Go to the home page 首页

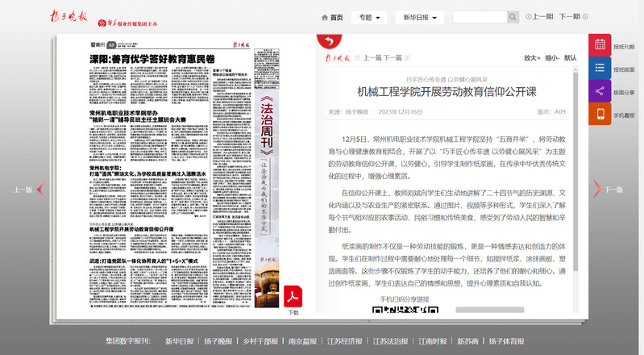[331, 17]
